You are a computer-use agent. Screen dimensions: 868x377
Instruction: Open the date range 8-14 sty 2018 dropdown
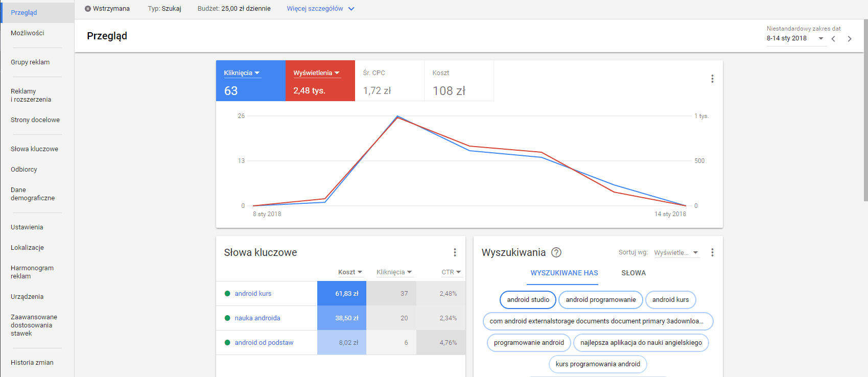(795, 38)
